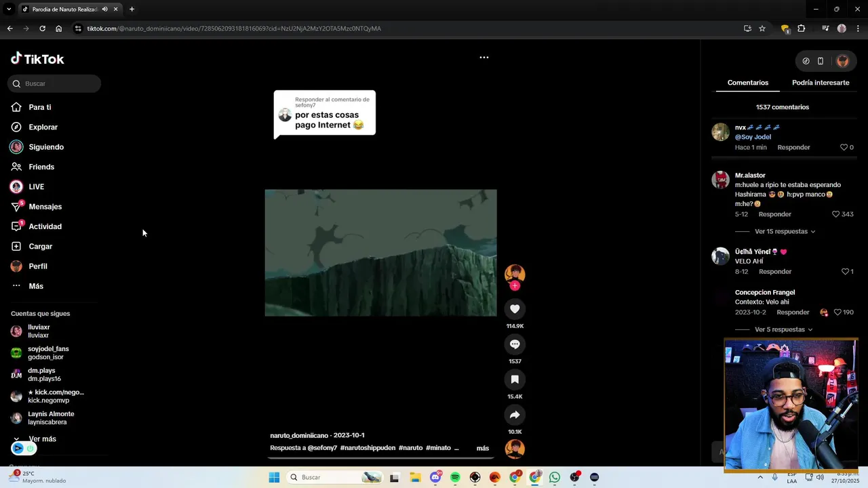The width and height of the screenshot is (868, 488).
Task: Go to the LIVE section
Action: point(36,186)
